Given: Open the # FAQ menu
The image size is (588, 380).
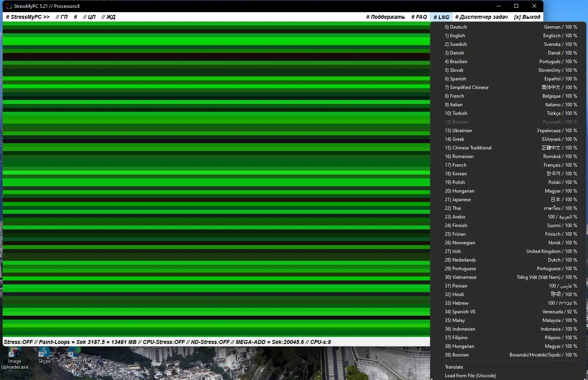Looking at the screenshot, I should pyautogui.click(x=419, y=17).
